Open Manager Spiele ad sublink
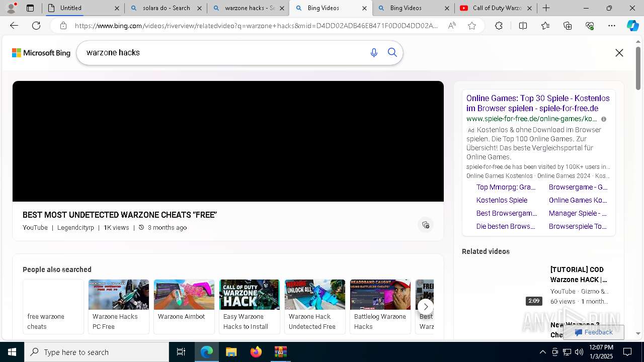 tap(578, 213)
